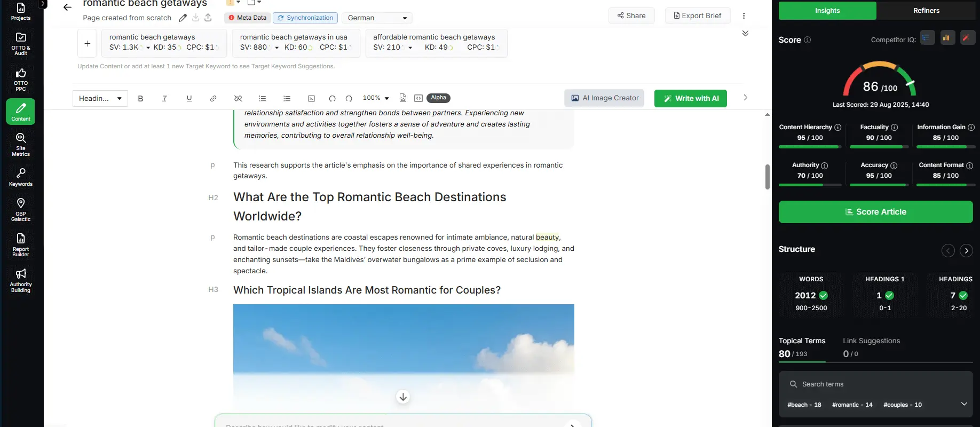
Task: Switch to the Refiners tab
Action: tap(926, 11)
